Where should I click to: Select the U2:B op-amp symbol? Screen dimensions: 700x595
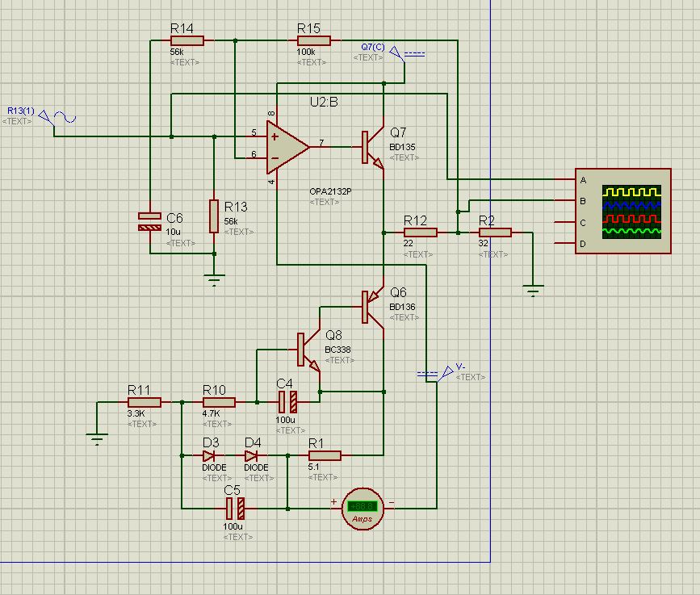click(287, 147)
